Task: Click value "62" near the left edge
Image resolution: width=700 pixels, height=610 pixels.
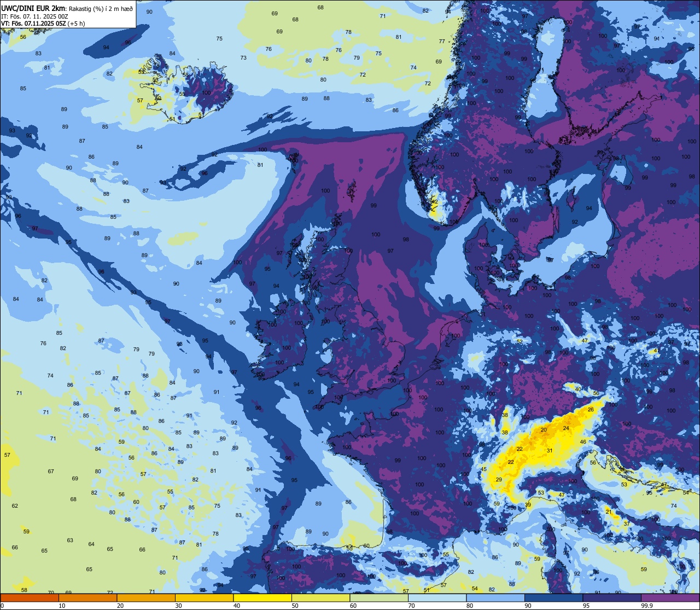Action: tap(15, 506)
